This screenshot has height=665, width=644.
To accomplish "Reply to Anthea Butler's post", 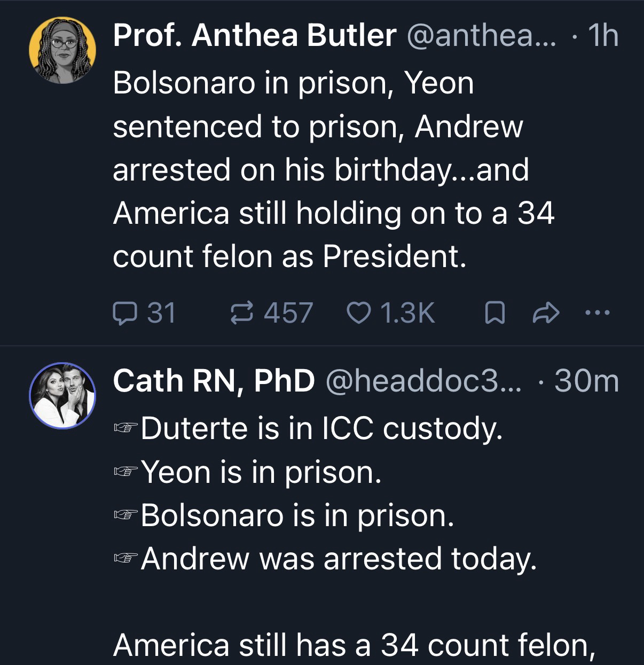I will coord(124,313).
